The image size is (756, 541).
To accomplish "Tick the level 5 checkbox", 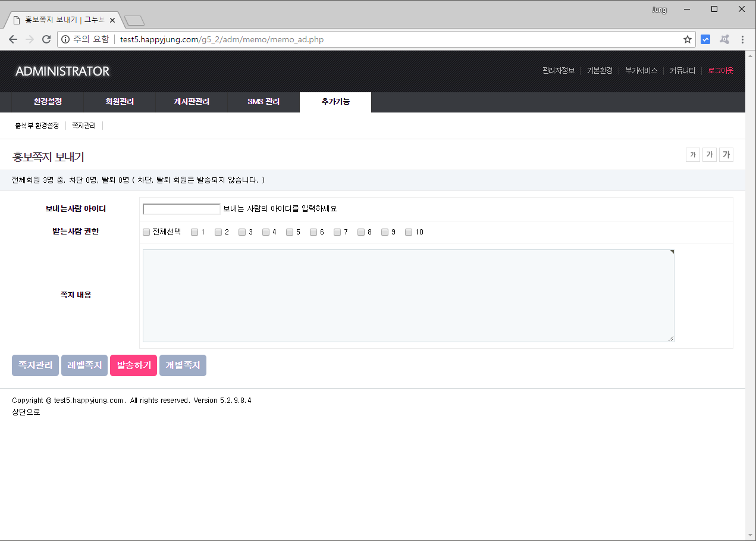I will 290,232.
